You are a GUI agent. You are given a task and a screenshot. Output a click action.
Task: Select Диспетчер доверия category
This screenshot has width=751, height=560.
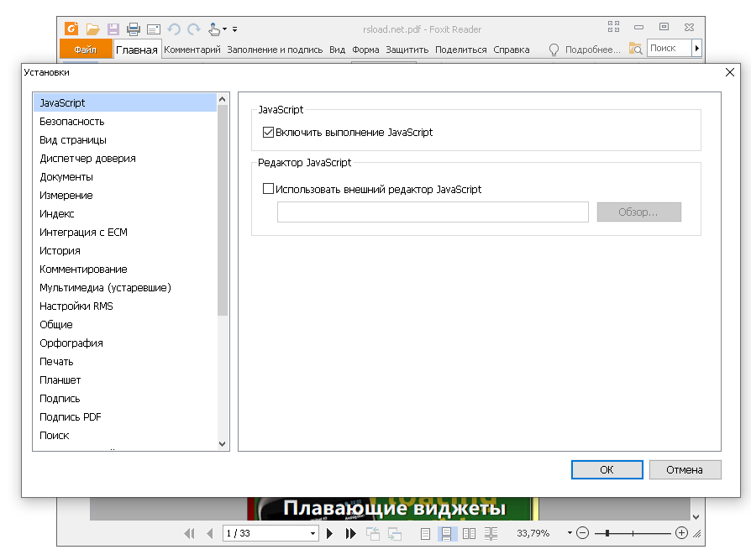(125, 159)
